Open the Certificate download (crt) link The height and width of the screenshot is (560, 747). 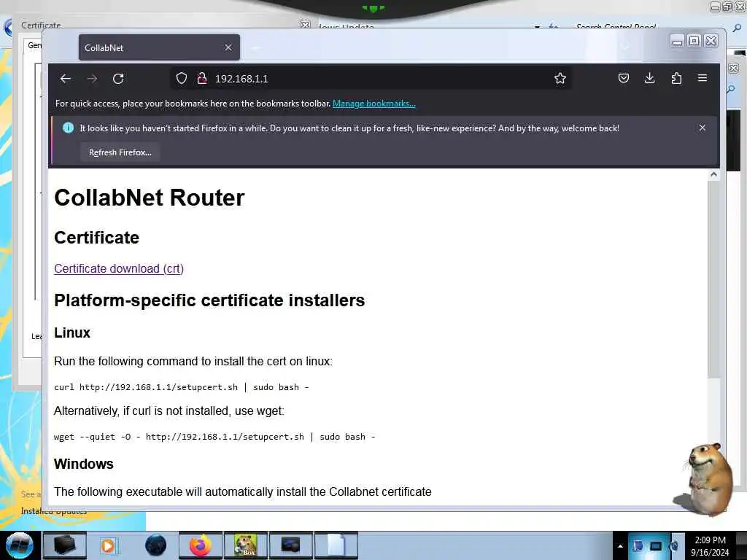tap(119, 268)
